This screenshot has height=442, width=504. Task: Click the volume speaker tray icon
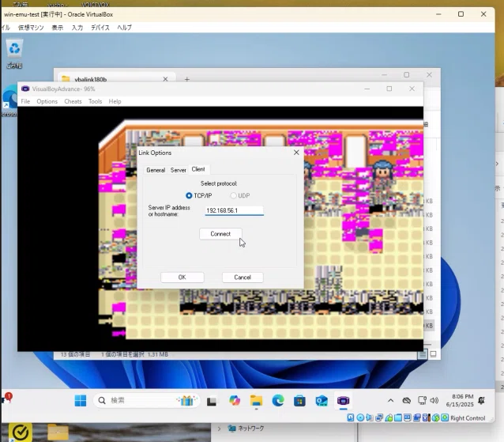(x=434, y=401)
